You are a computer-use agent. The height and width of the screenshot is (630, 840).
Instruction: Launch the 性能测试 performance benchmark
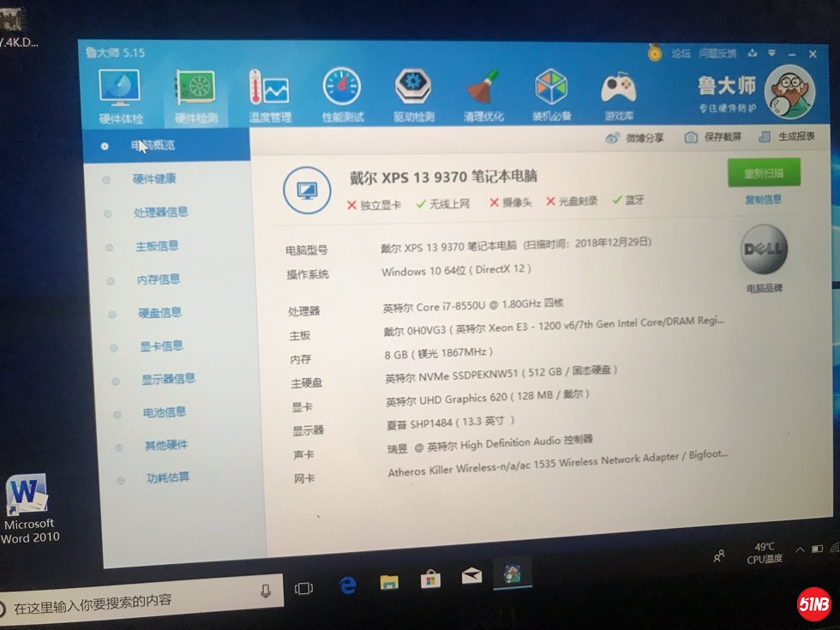pyautogui.click(x=342, y=90)
